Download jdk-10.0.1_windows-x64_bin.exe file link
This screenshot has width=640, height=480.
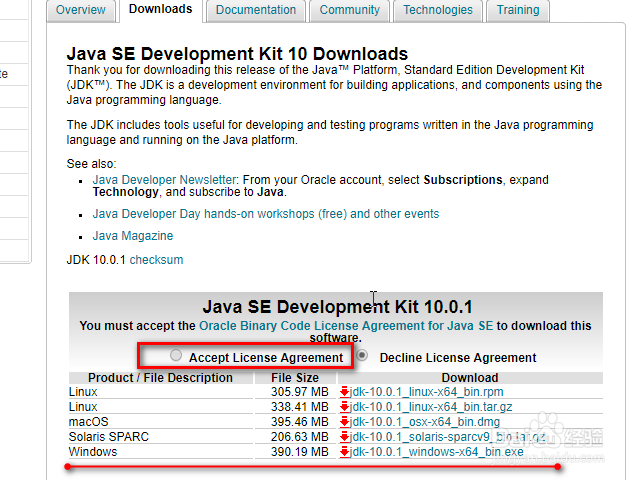(x=436, y=452)
